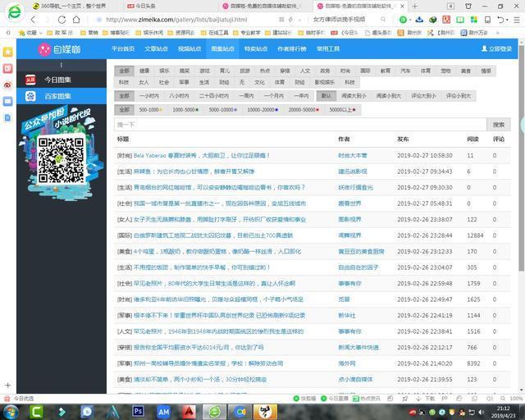Click the yellow star favorites sidebar icon
The width and height of the screenshot is (525, 420).
(x=8, y=51)
